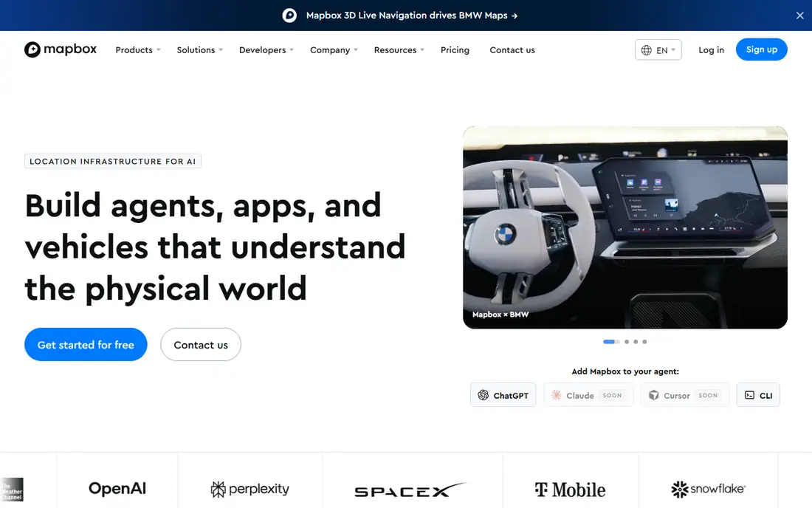Close the announcement banner
The height and width of the screenshot is (508, 812).
tap(799, 16)
